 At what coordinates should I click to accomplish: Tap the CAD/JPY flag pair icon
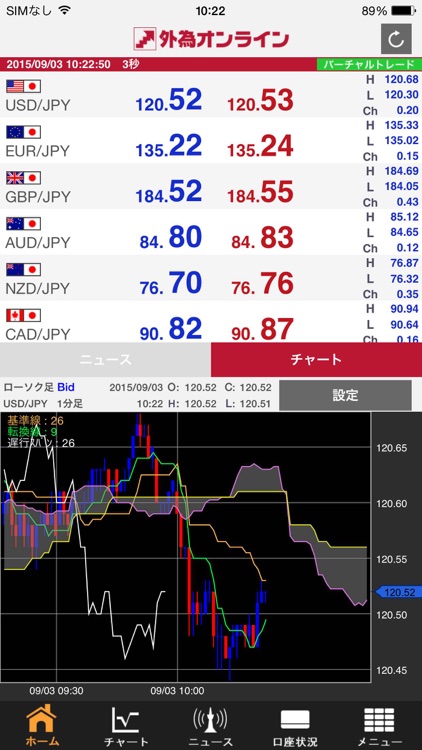[23, 316]
